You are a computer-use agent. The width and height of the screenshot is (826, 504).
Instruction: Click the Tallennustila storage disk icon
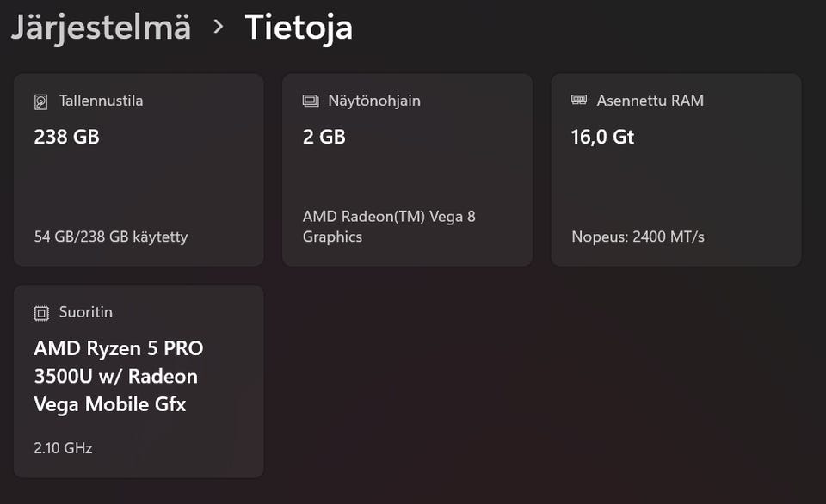[41, 101]
